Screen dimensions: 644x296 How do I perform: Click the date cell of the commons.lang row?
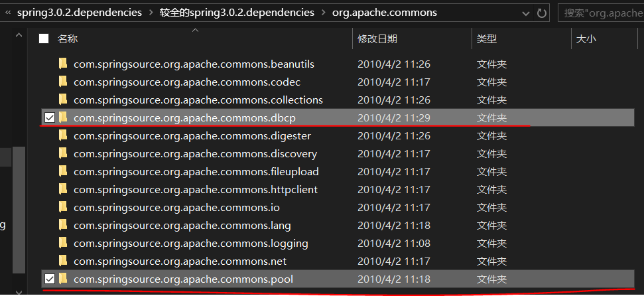pos(394,226)
